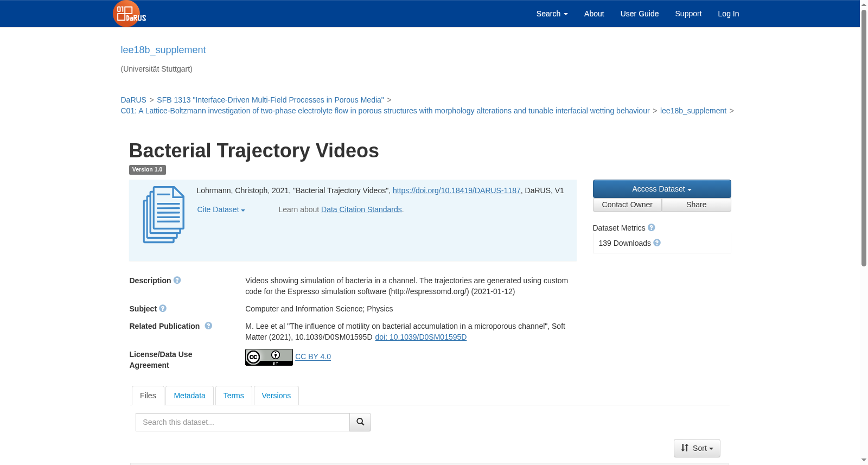This screenshot has width=868, height=465.
Task: Switch to the Terms tab
Action: click(234, 396)
